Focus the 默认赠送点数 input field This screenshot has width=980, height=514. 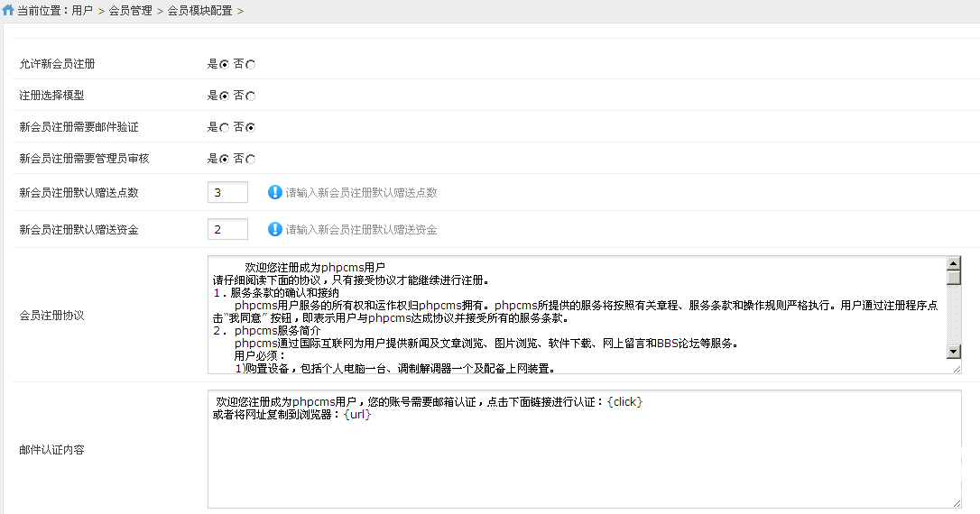coord(227,192)
